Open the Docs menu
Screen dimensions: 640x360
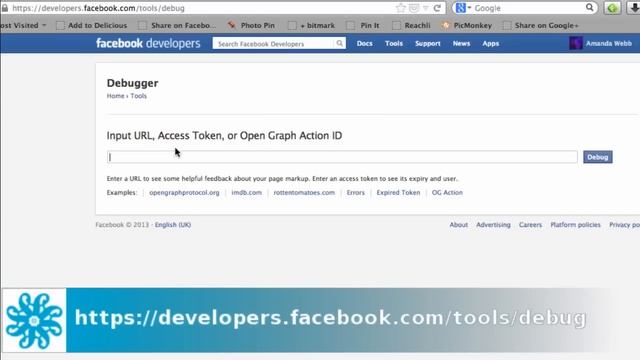[x=364, y=43]
